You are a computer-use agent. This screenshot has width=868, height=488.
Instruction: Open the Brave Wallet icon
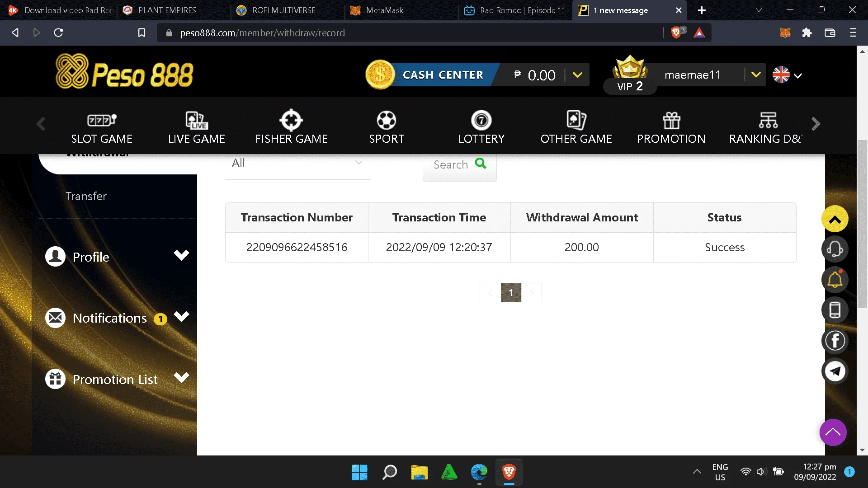click(x=830, y=33)
